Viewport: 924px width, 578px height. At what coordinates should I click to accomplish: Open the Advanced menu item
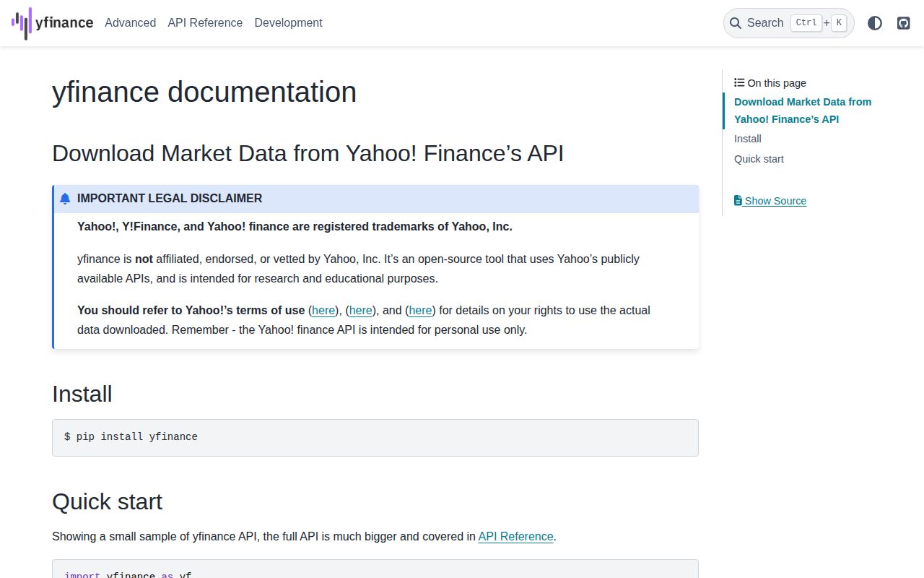[x=130, y=23]
